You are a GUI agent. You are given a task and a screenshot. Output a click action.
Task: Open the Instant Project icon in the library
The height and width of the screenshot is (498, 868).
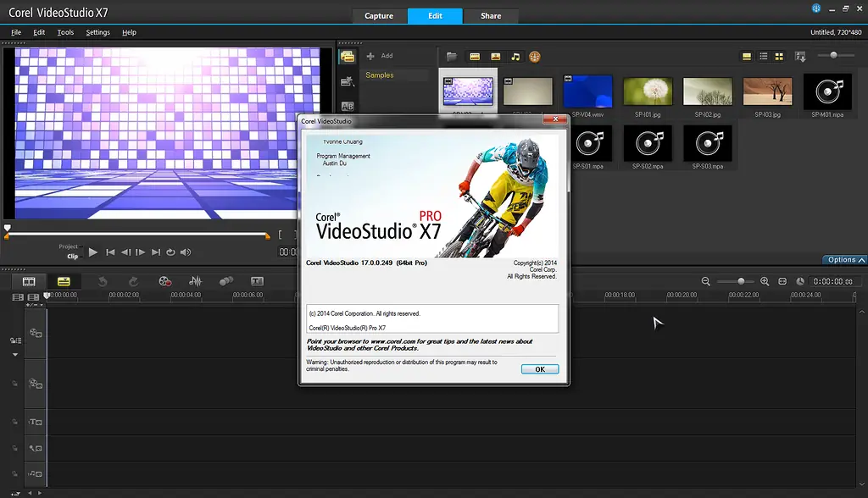click(x=536, y=56)
